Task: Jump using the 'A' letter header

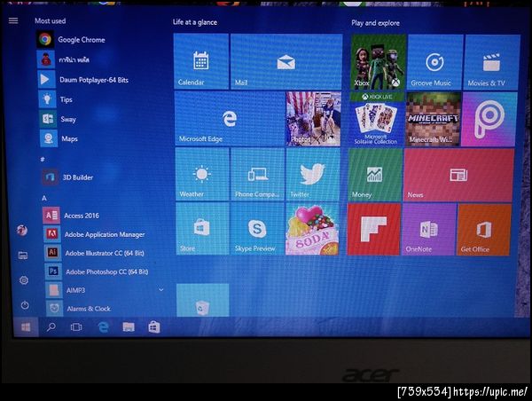Action: point(44,198)
